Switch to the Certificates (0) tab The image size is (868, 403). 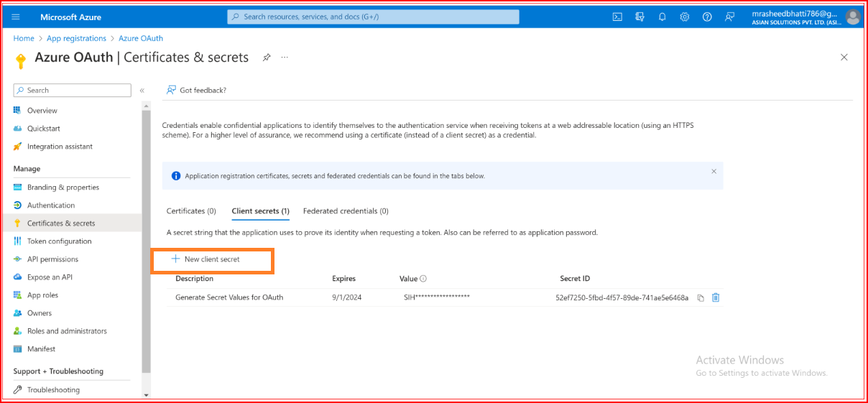pyautogui.click(x=191, y=211)
